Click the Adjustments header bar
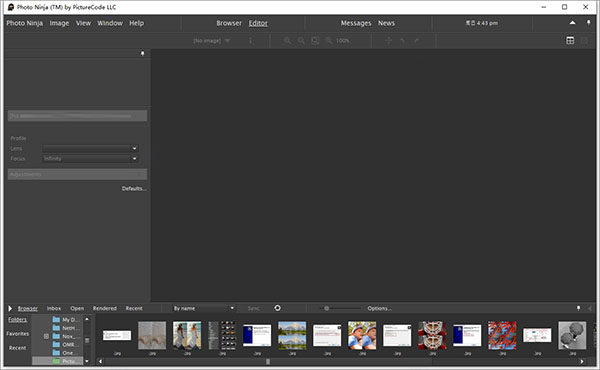 point(77,174)
